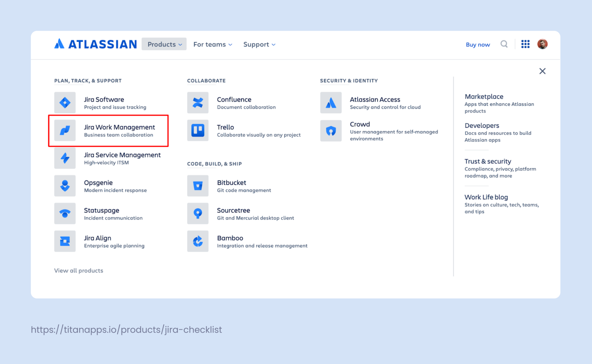
Task: Expand the Support menu
Action: tap(259, 44)
